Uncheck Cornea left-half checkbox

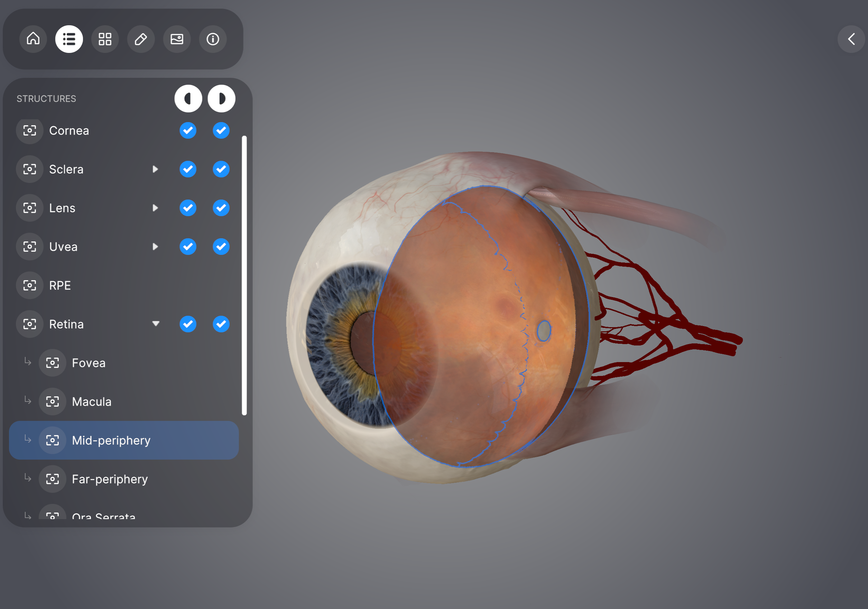pyautogui.click(x=188, y=130)
